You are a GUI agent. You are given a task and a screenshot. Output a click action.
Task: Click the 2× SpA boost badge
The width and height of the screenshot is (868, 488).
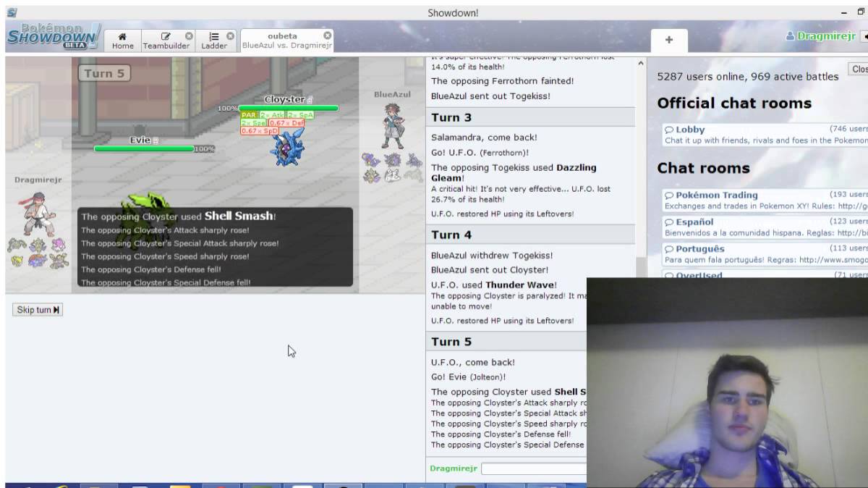[300, 115]
